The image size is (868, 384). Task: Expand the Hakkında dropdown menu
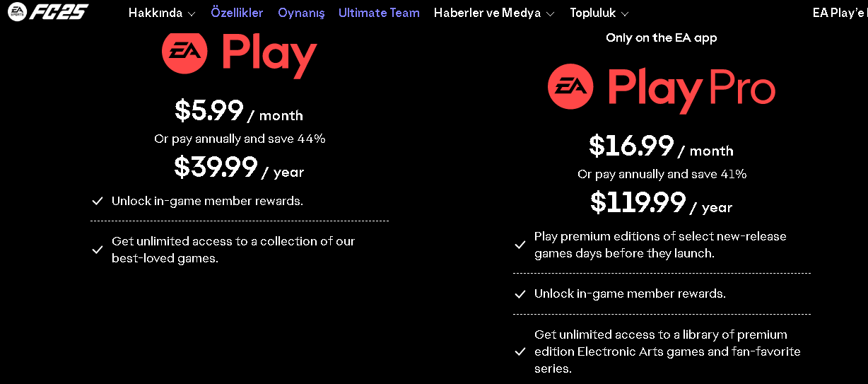[162, 13]
